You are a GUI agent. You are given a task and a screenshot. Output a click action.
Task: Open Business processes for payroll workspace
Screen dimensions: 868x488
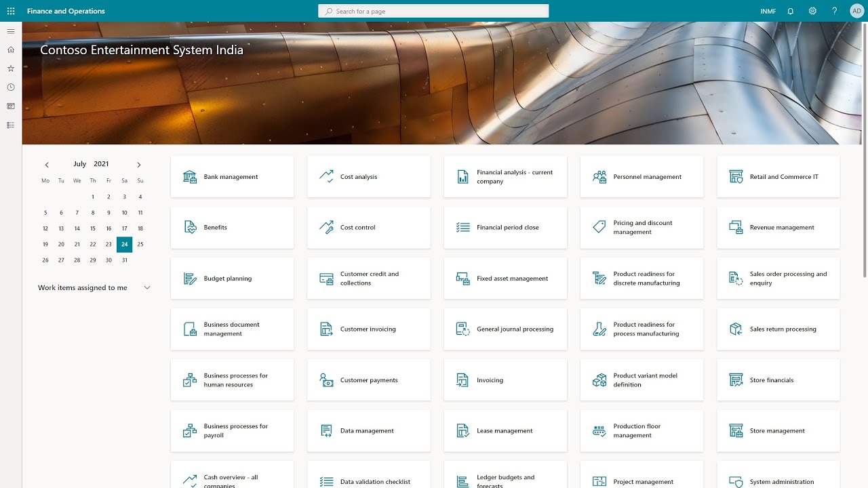coord(233,431)
